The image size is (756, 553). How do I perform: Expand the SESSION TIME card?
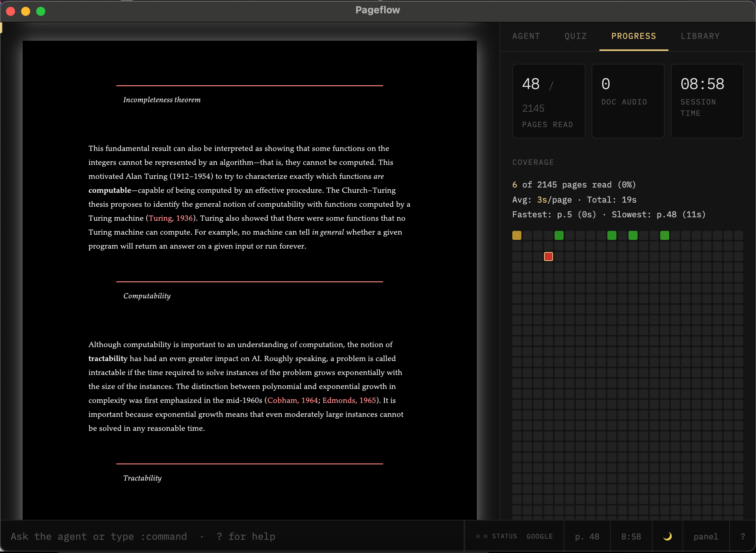(x=707, y=101)
